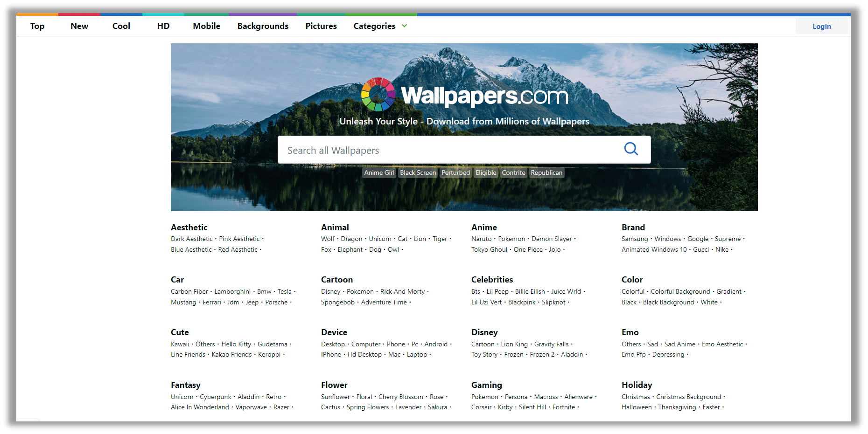This screenshot has width=868, height=434.
Task: Open the Flower category heading
Action: click(x=334, y=385)
